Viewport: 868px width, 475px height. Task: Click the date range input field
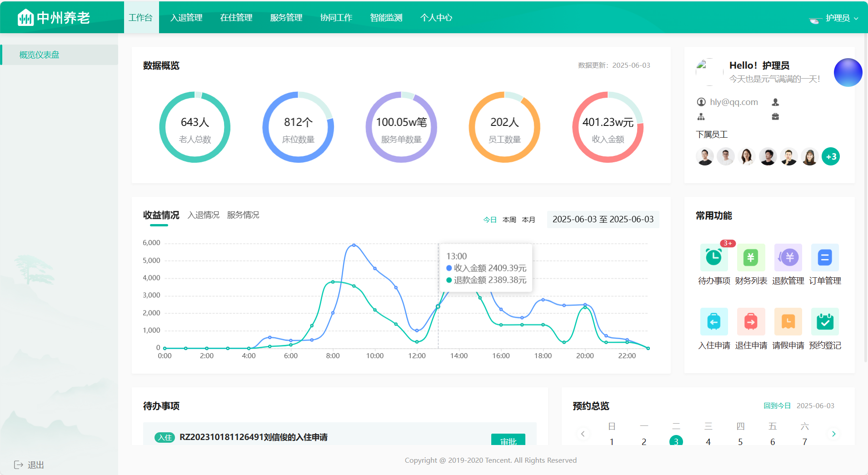coord(603,220)
